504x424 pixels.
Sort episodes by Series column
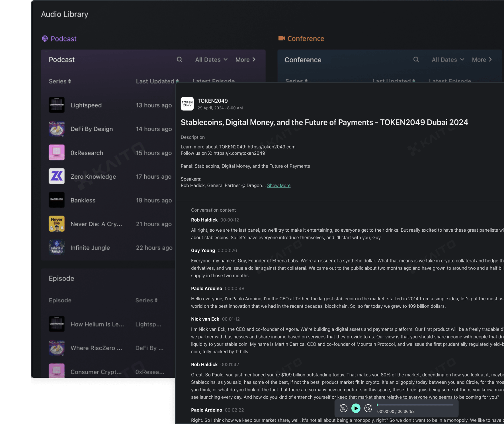click(x=146, y=300)
